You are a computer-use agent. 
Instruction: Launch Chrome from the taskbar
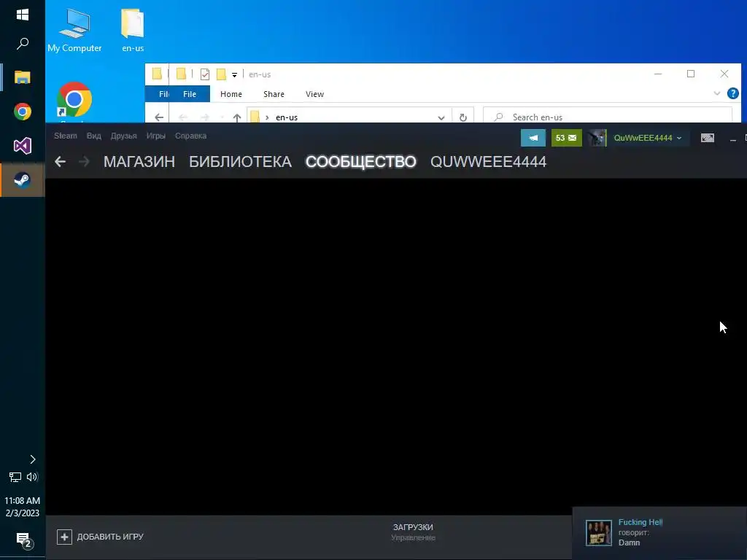[x=23, y=112]
